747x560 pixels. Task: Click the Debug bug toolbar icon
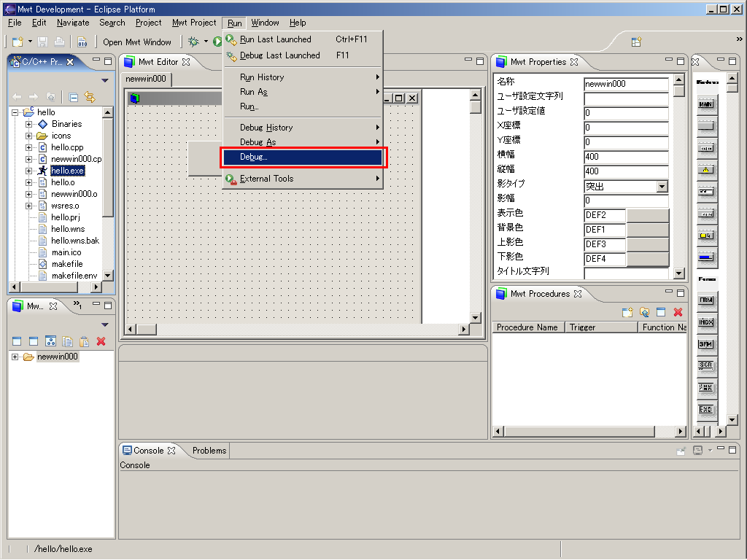click(x=193, y=42)
